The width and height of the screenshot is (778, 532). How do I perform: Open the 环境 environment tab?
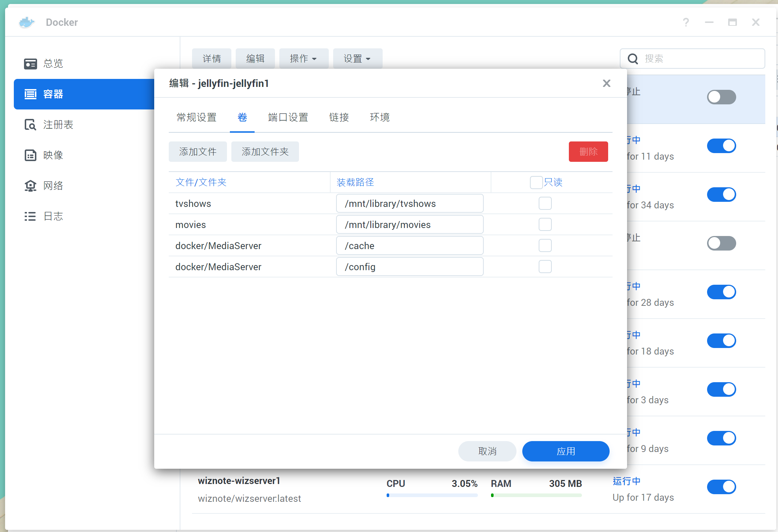point(380,117)
